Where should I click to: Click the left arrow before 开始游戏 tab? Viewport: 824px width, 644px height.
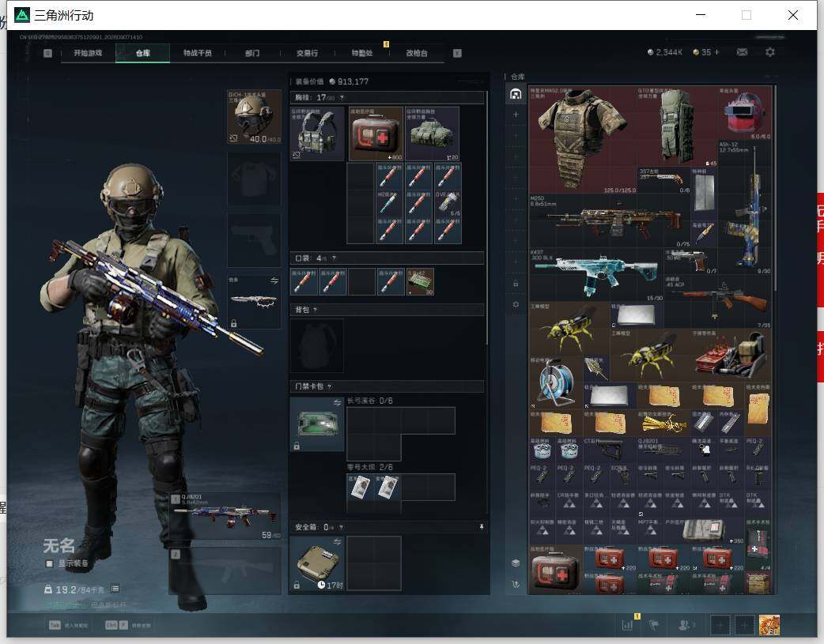[x=47, y=53]
